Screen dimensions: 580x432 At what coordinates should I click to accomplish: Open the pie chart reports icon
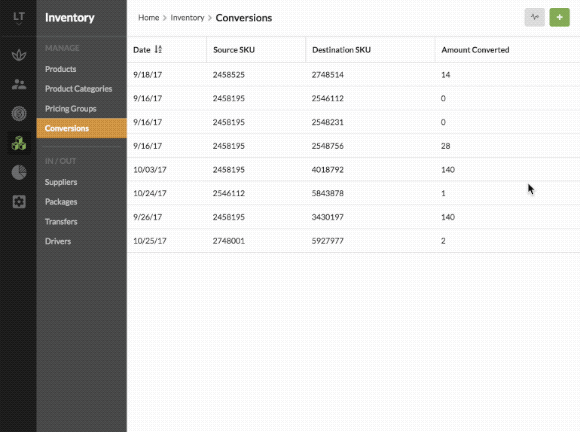tap(19, 172)
